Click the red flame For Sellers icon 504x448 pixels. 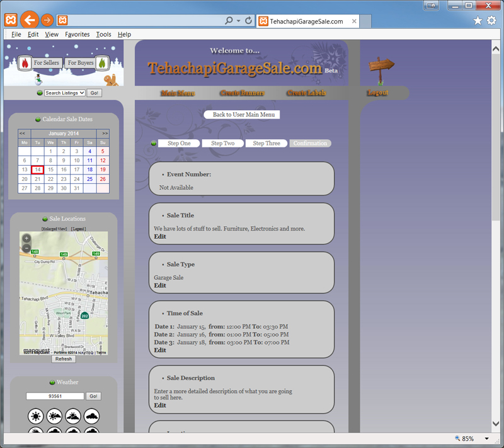[25, 63]
